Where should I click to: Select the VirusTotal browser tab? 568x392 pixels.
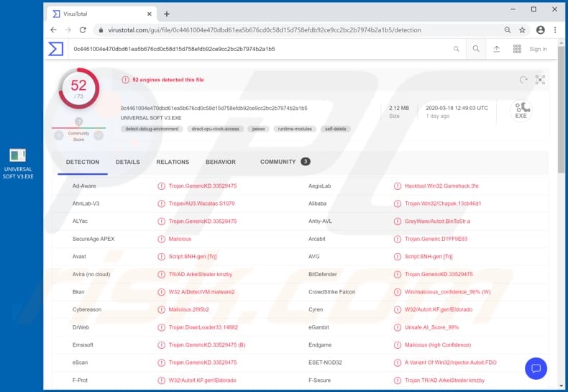101,14
